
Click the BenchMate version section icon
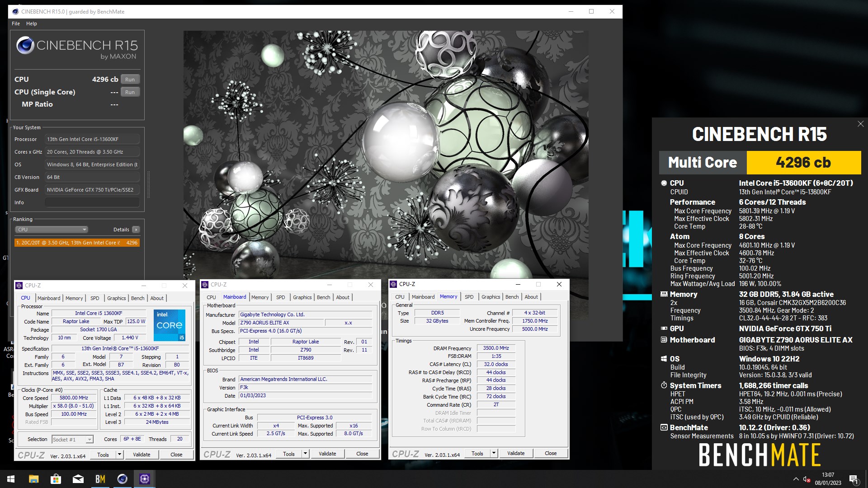coord(664,427)
